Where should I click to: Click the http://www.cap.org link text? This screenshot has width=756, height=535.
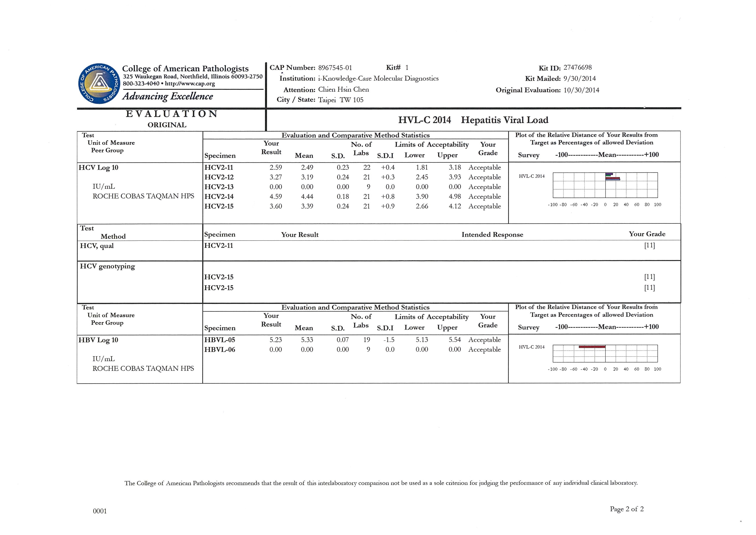(190, 84)
